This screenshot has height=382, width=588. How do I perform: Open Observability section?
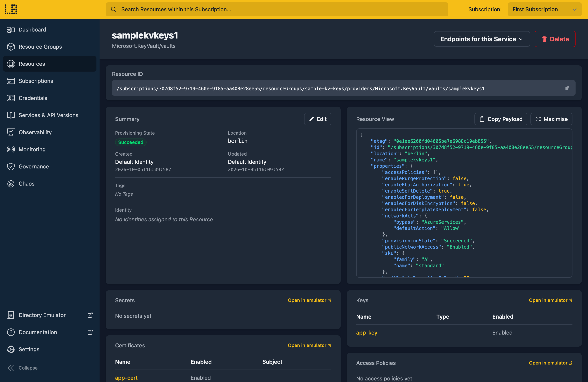(x=50, y=132)
